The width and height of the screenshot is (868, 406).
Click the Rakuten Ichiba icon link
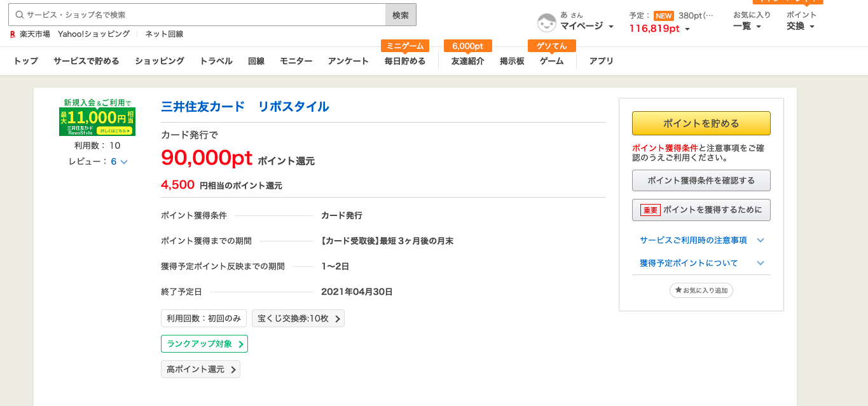point(13,34)
